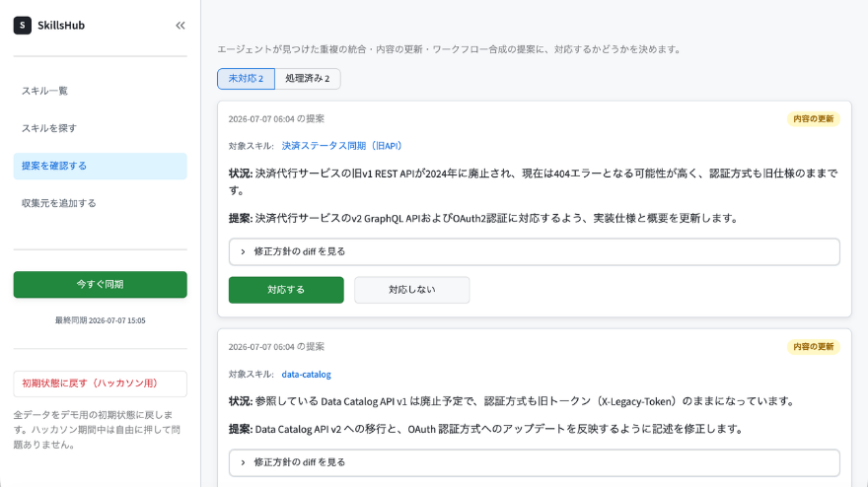The image size is (868, 488).
Task: Select 提案を確認する menu item
Action: (101, 166)
